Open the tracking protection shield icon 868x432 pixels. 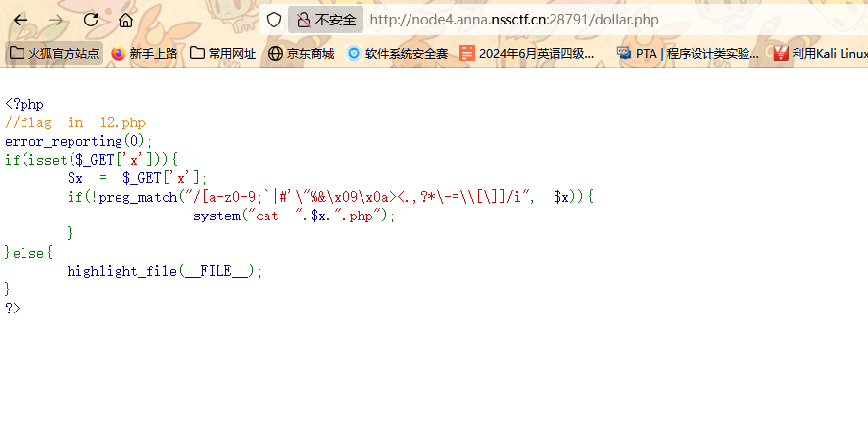[x=274, y=20]
